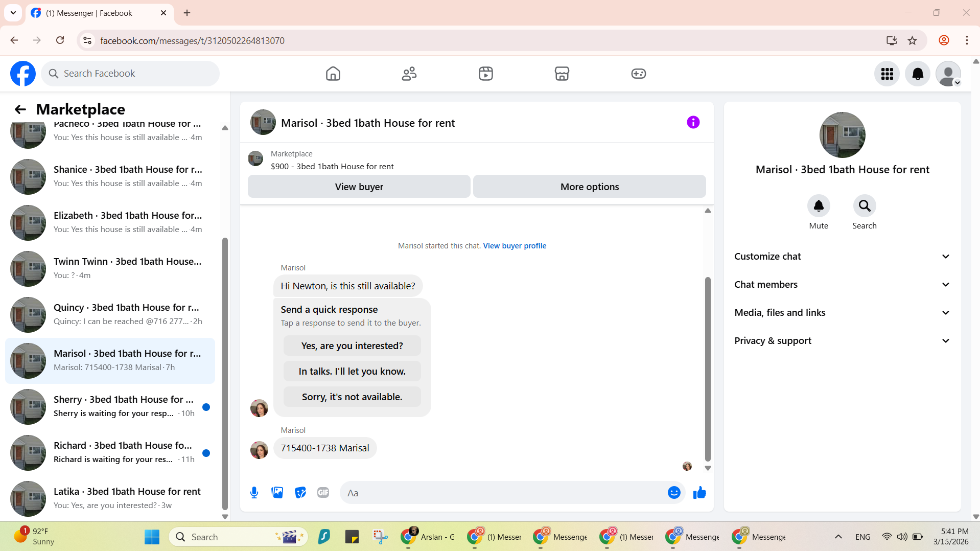Open the Marketplace storefront icon

[x=562, y=74]
